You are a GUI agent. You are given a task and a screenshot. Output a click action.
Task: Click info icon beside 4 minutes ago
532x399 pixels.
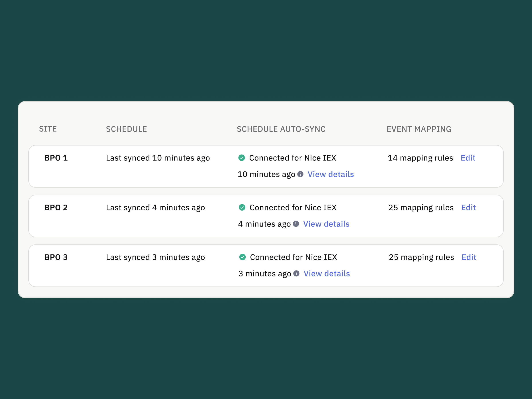[296, 224]
